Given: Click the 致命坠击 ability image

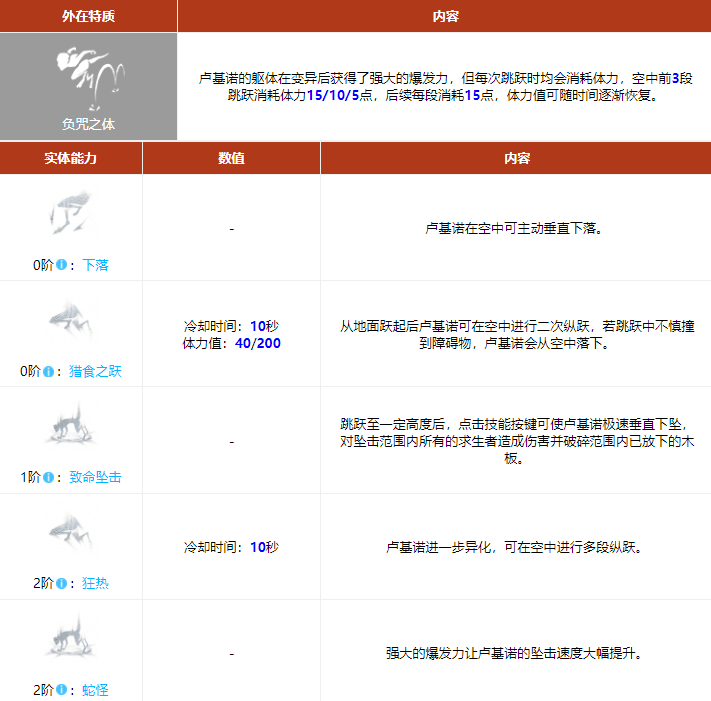Looking at the screenshot, I should [x=71, y=426].
